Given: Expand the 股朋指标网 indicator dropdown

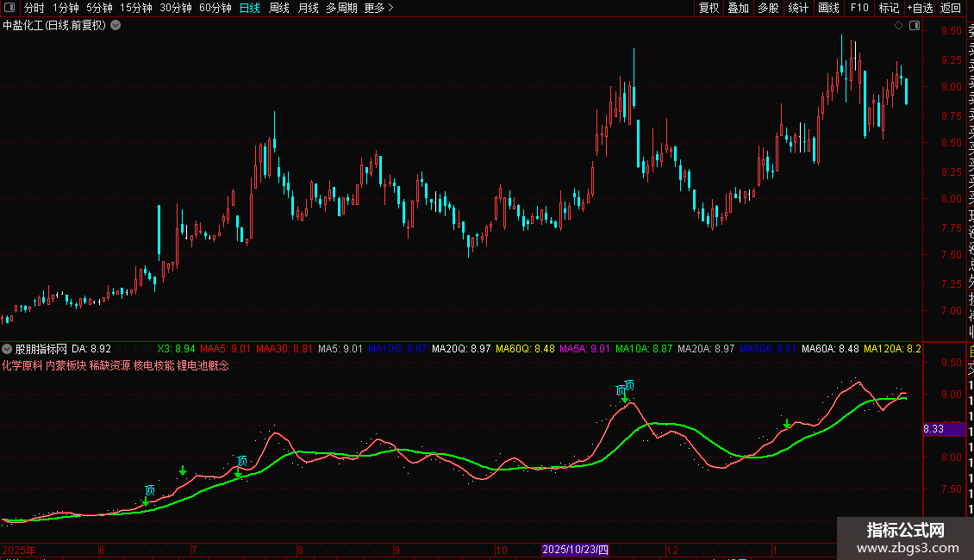Looking at the screenshot, I should [7, 349].
